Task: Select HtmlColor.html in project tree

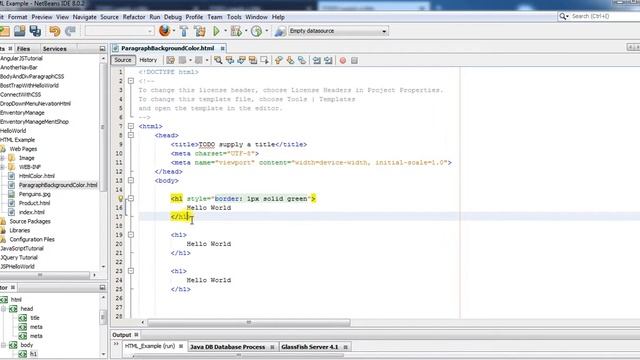Action: (x=37, y=176)
